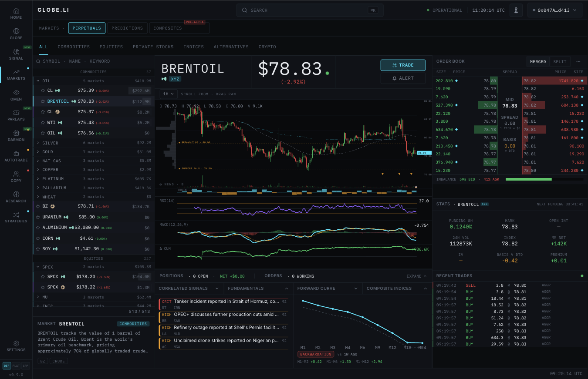Open the Omen eye icon

16,95
